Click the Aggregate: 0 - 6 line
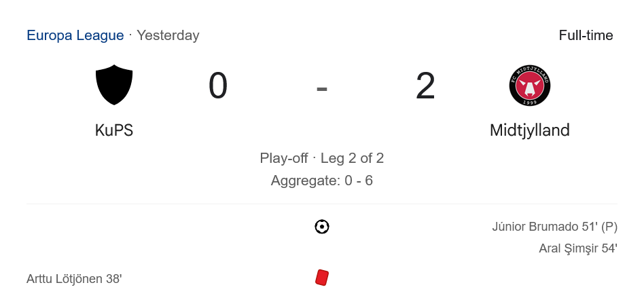644x302 pixels. click(x=322, y=181)
